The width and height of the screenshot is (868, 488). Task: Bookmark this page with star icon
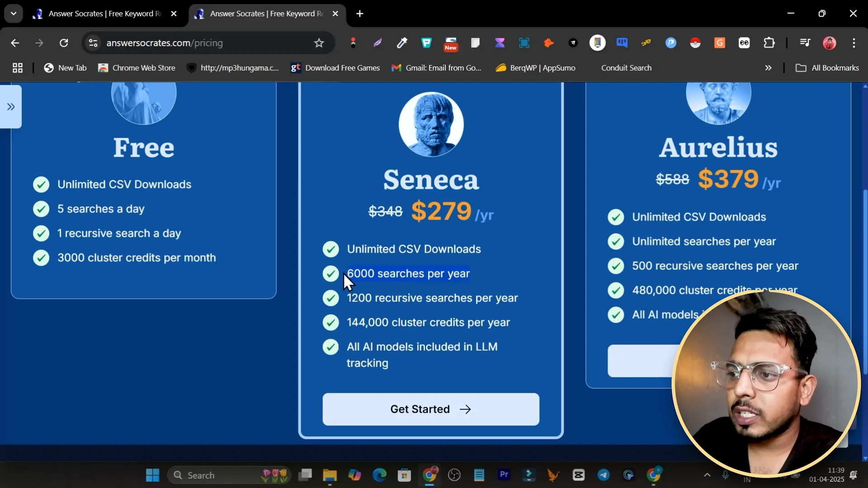[x=319, y=43]
